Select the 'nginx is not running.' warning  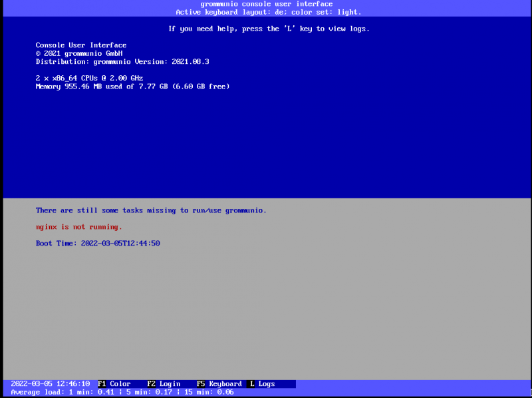(78, 227)
